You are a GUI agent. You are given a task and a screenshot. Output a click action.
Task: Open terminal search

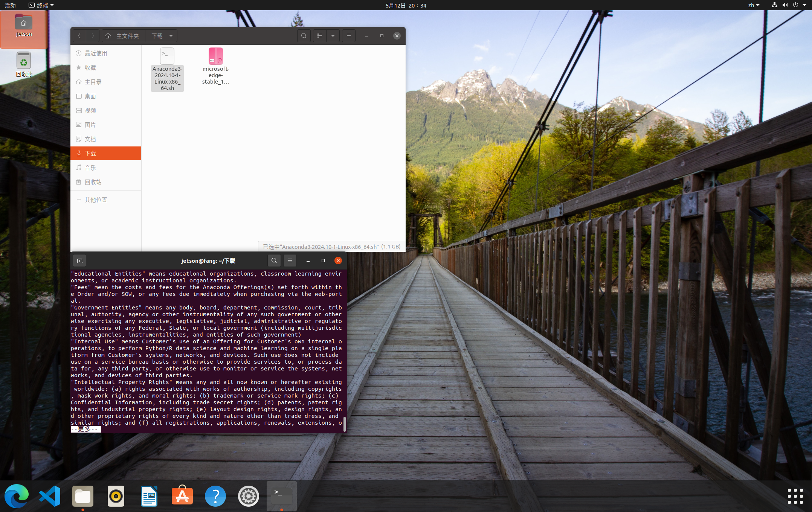pos(274,261)
